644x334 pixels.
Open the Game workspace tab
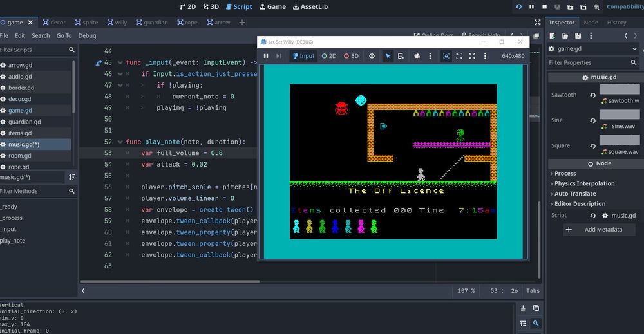[272, 6]
